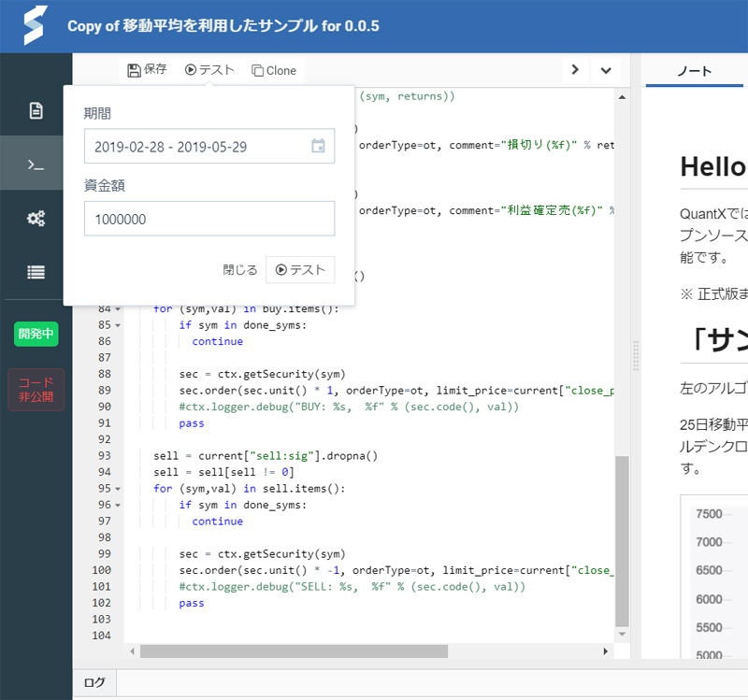Click the 損切り comment string in code

click(539, 145)
